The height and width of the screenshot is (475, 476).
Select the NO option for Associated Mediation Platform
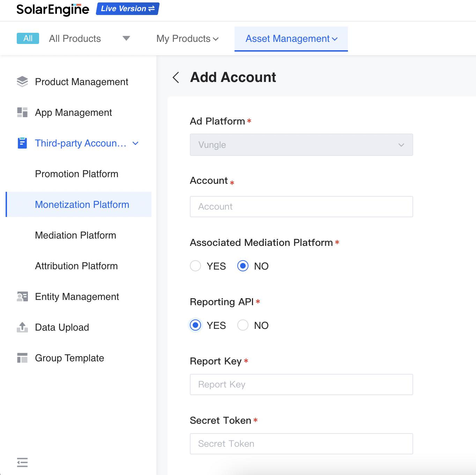[243, 266]
